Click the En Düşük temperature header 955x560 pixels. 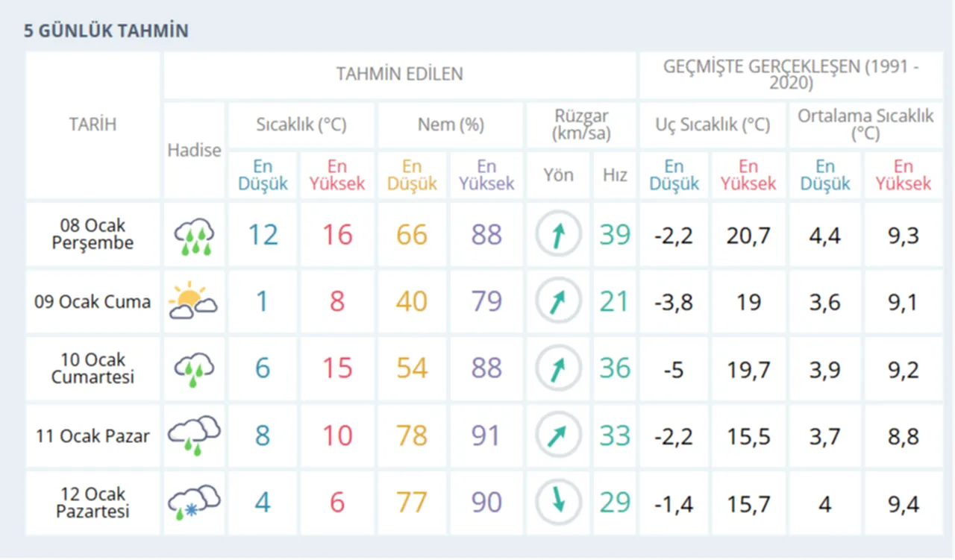[x=262, y=174]
